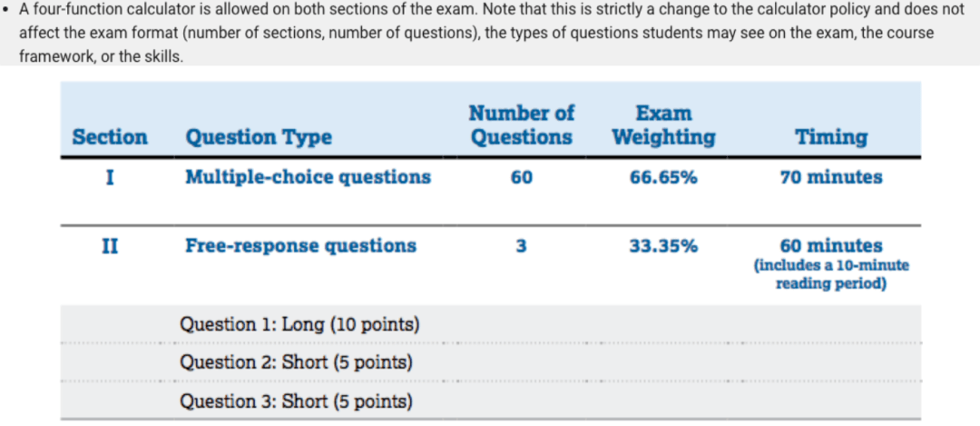Click the "66.65%" weighting value
The width and height of the screenshot is (980, 426).
click(663, 178)
